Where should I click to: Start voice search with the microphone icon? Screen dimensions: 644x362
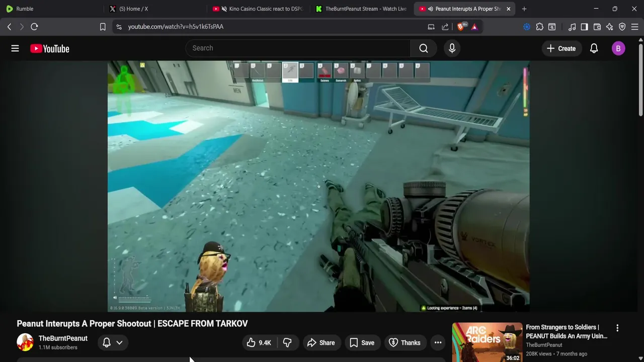(452, 48)
